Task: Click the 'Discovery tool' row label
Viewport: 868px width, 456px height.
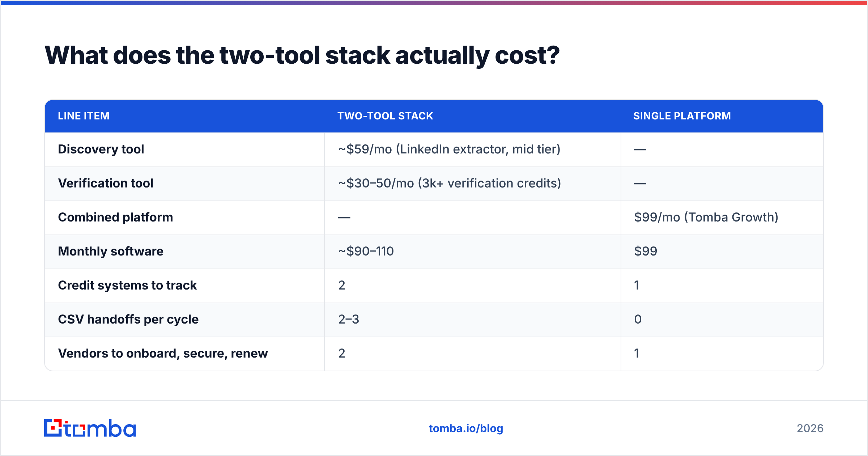Action: (x=101, y=149)
